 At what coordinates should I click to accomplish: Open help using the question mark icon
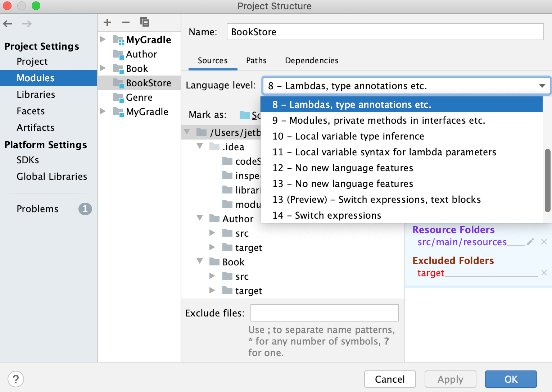click(x=15, y=379)
